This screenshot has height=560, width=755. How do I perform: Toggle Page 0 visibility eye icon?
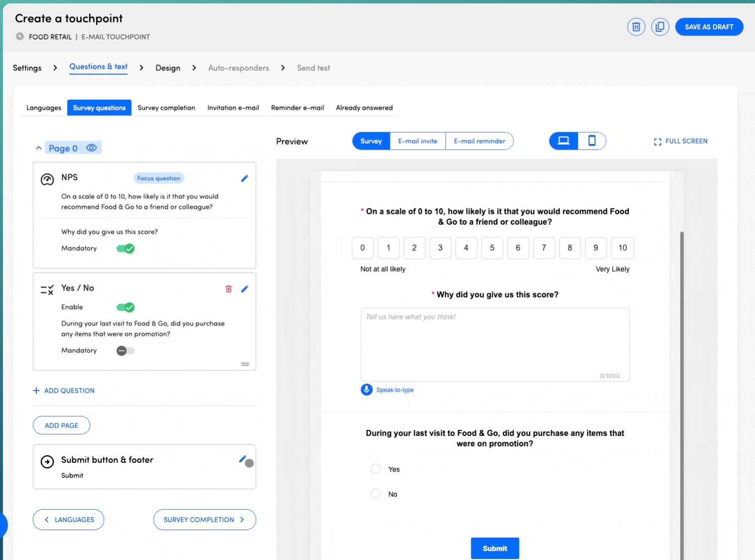pos(91,148)
